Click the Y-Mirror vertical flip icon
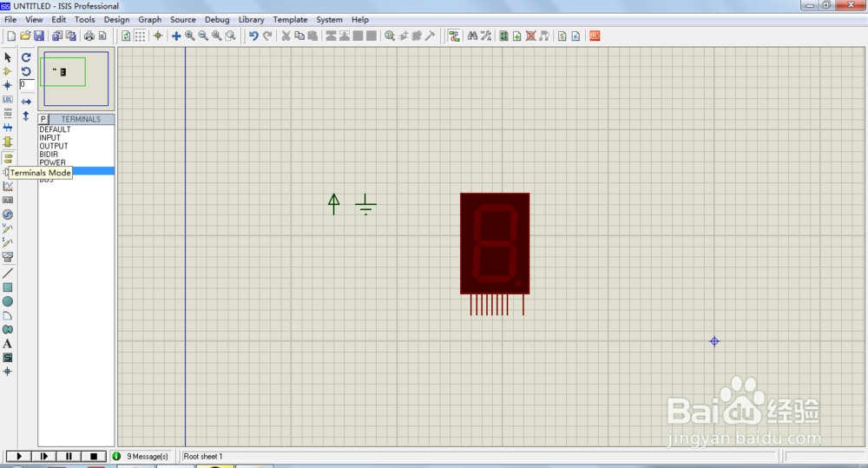The width and height of the screenshot is (868, 468). tap(26, 115)
